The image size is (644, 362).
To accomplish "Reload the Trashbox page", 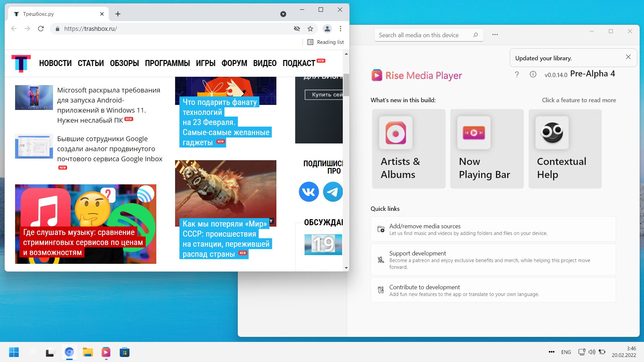I will pos(41,29).
